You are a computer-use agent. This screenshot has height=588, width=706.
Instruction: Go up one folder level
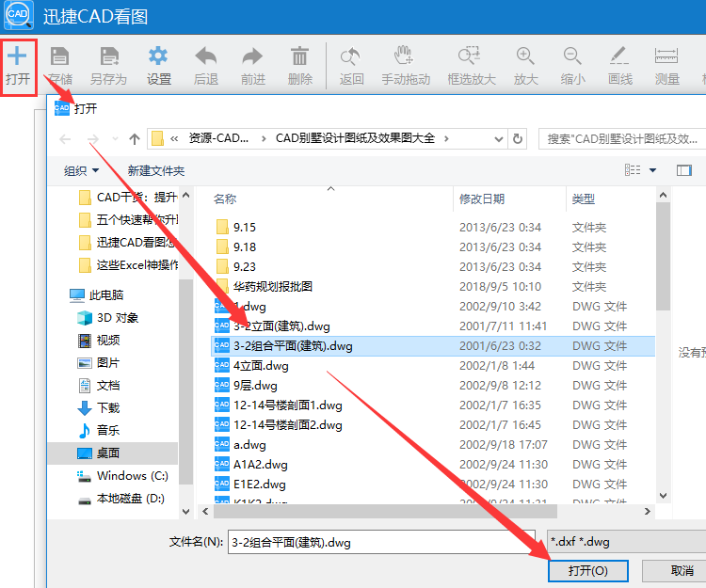click(x=135, y=139)
